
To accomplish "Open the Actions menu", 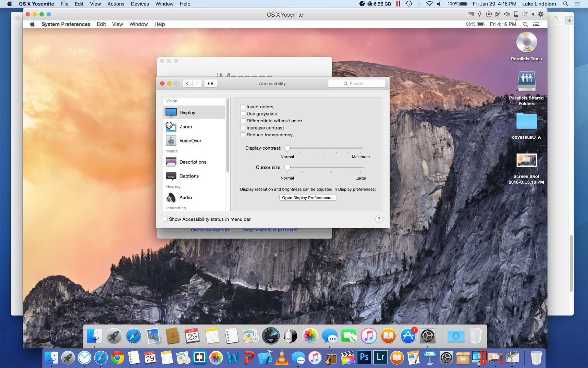I will tap(116, 4).
